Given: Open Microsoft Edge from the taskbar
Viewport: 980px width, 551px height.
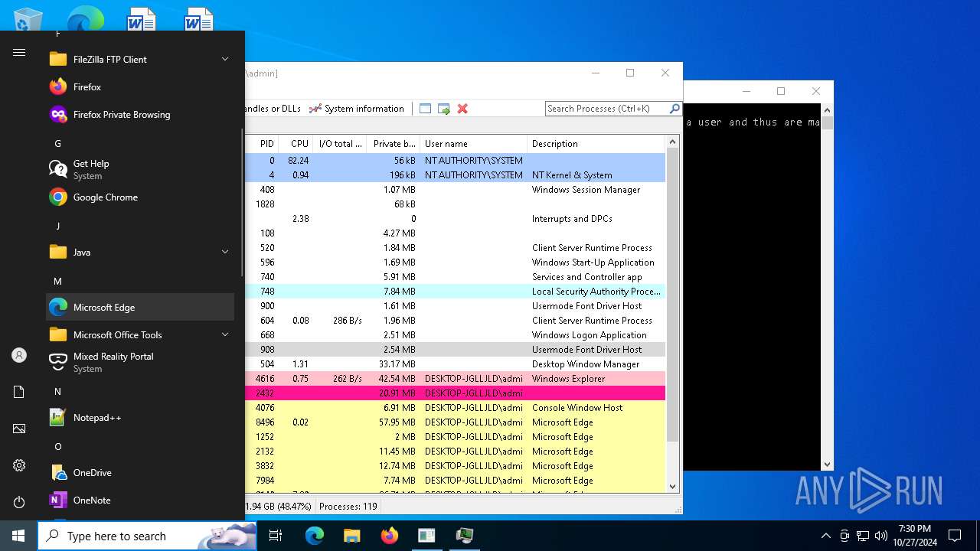Looking at the screenshot, I should pyautogui.click(x=315, y=536).
